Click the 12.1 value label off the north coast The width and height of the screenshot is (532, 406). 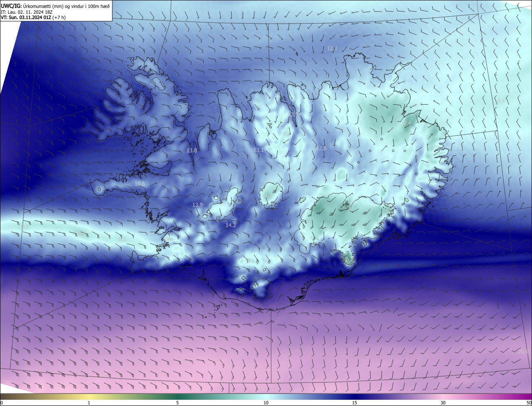click(332, 49)
